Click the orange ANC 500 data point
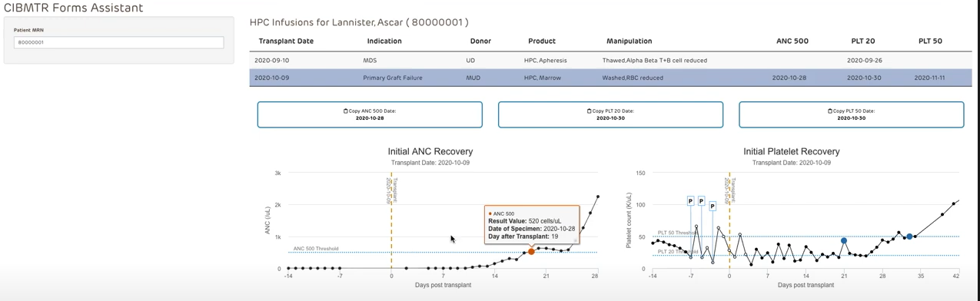Viewport: 980px width, 301px height. pyautogui.click(x=531, y=251)
